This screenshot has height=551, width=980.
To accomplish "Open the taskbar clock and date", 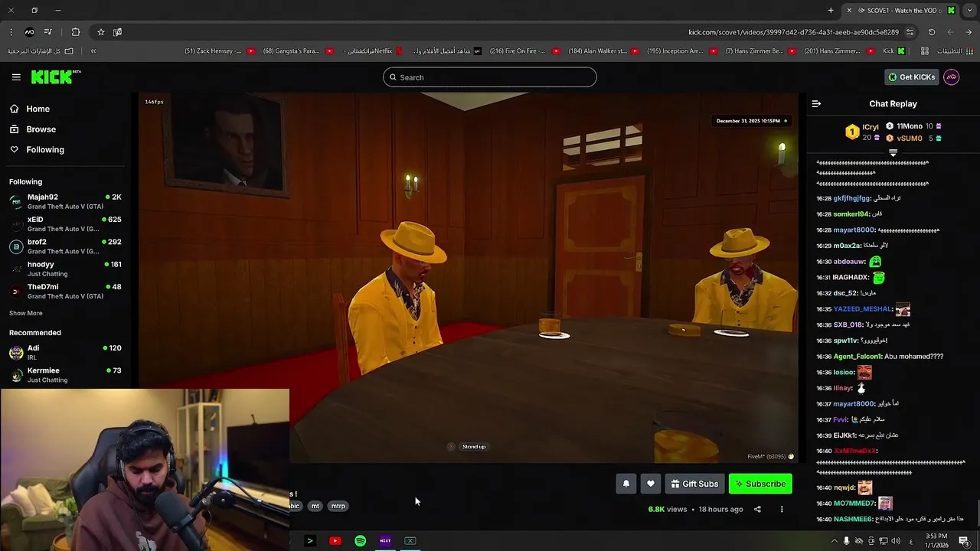I will coord(936,541).
